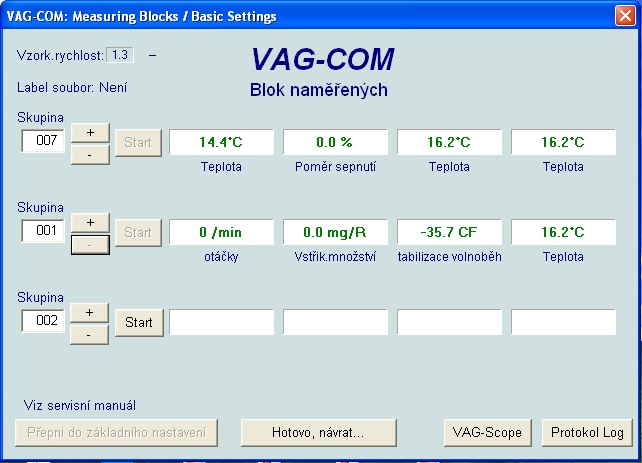Click the Vzork.rychlost 1.3 sample rate field
The width and height of the screenshot is (642, 463).
pyautogui.click(x=120, y=55)
